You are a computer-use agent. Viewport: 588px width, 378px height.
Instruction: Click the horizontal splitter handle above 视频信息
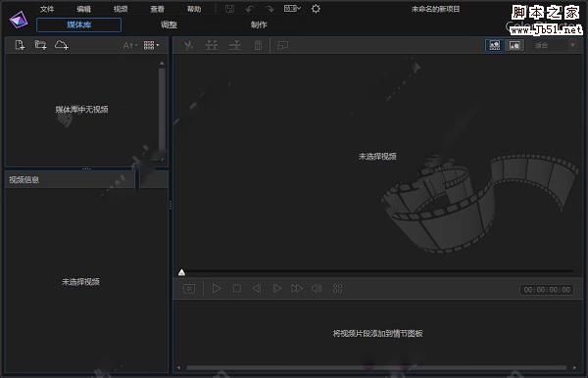(86, 169)
